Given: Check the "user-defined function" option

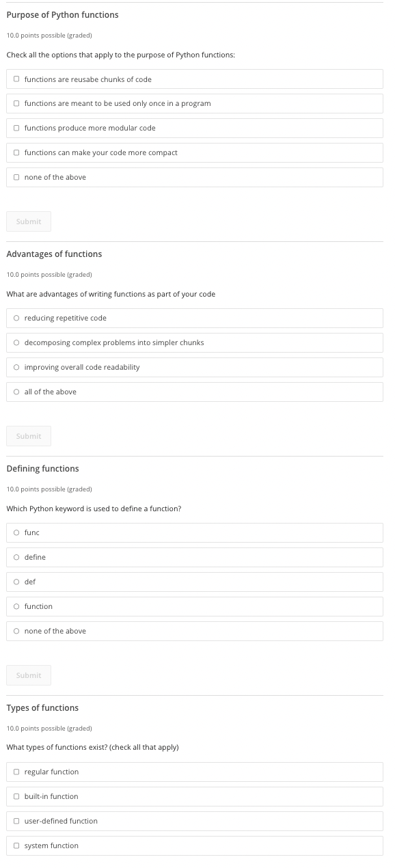Looking at the screenshot, I should 16,821.
